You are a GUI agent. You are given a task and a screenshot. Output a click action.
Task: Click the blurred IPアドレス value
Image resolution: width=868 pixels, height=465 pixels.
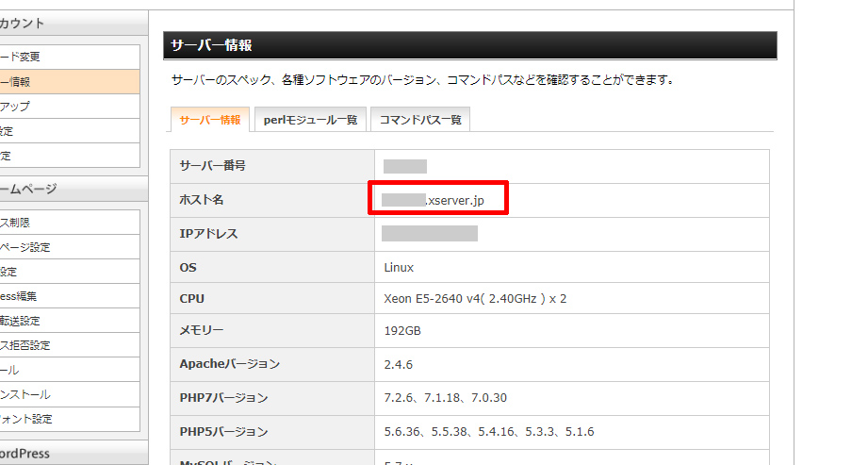[x=430, y=234]
